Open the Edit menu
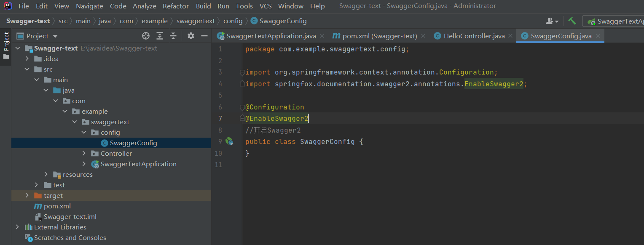The width and height of the screenshot is (644, 245). 42,6
